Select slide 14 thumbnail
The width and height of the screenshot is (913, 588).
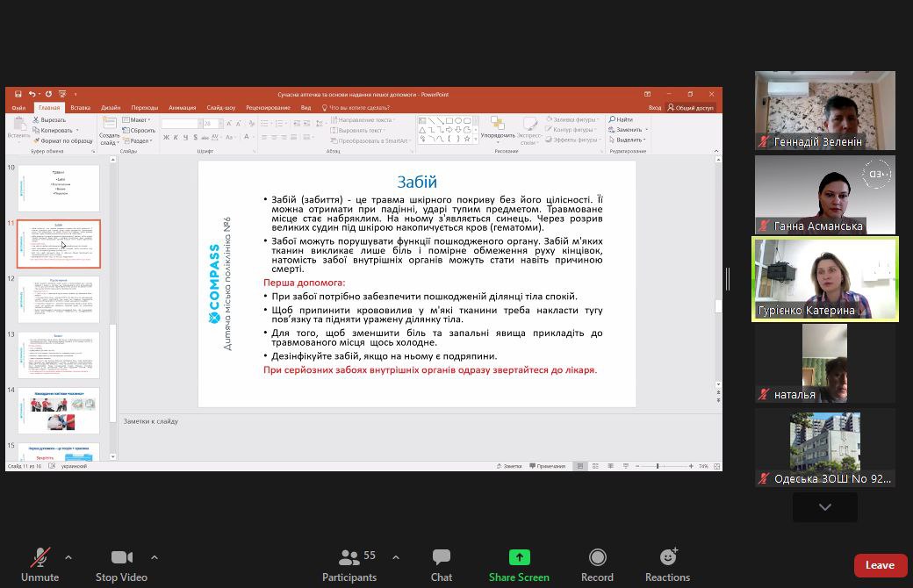click(x=59, y=411)
